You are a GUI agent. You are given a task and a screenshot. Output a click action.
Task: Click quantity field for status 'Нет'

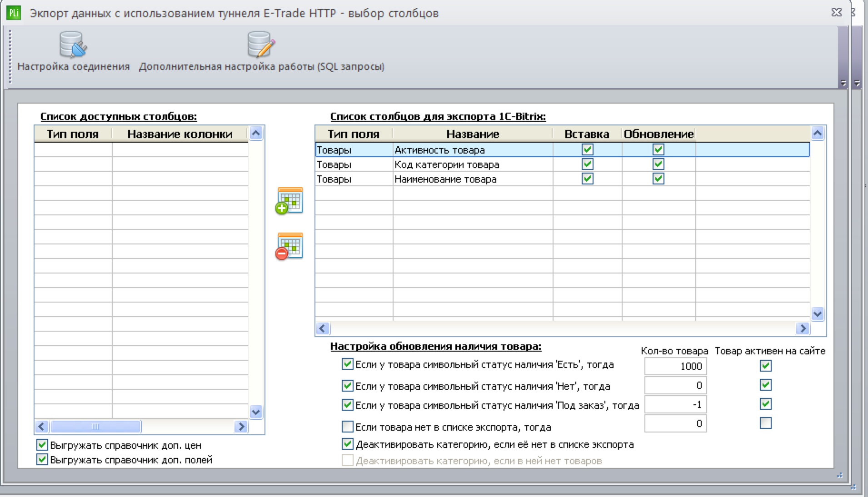click(x=675, y=386)
